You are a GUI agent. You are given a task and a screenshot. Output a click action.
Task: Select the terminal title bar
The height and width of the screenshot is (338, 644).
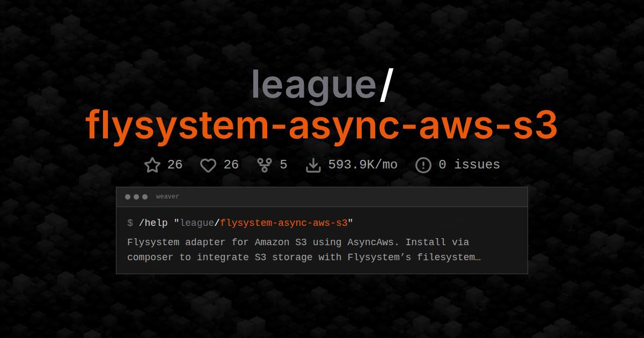pos(322,196)
